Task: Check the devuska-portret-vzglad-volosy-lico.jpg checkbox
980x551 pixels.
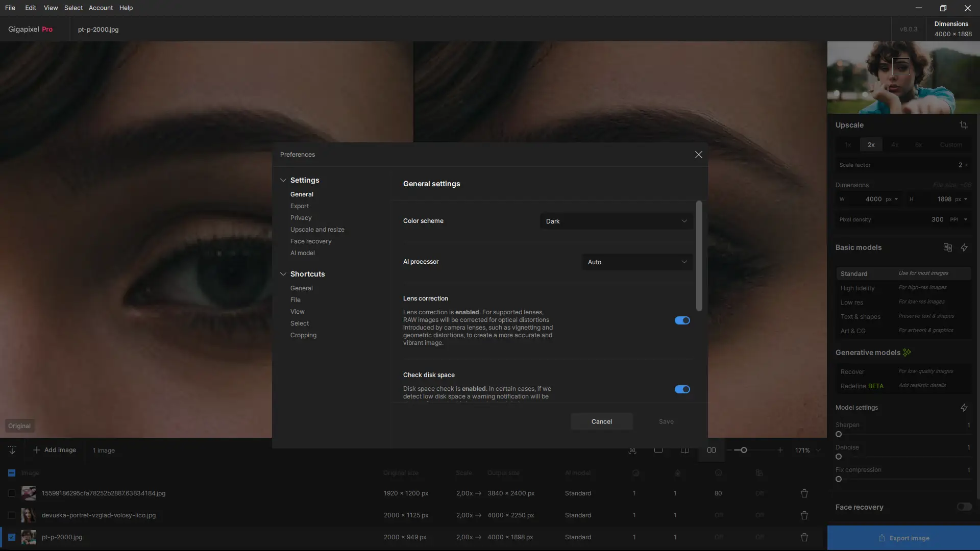Action: [x=12, y=515]
